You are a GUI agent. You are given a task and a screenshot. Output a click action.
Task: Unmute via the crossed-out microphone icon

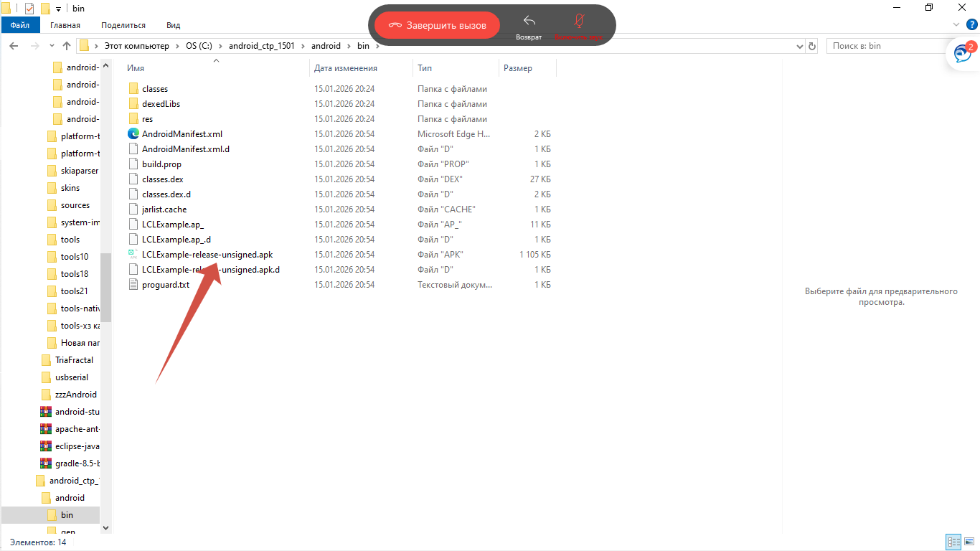(x=578, y=22)
